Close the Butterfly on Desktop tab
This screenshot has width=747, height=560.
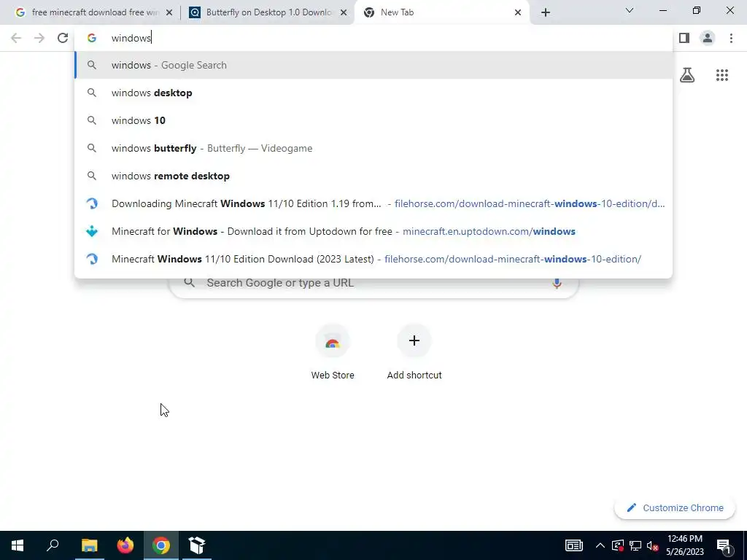pos(344,12)
